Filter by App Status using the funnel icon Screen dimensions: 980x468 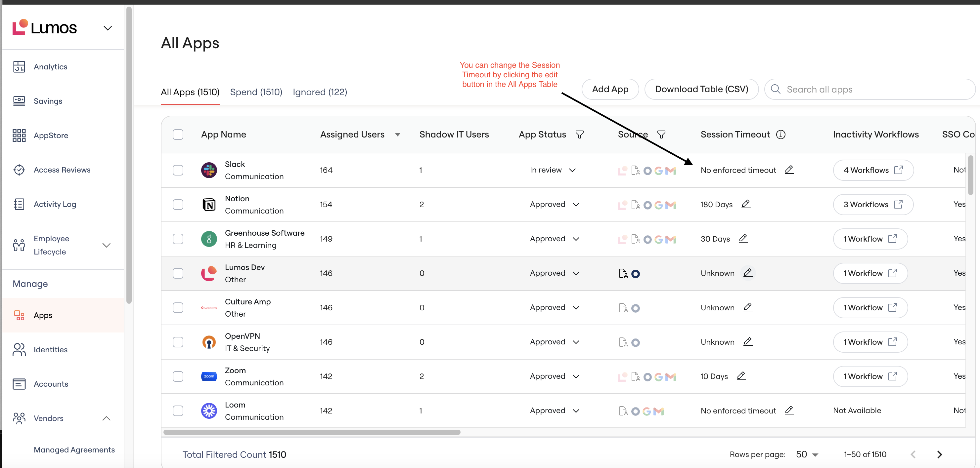579,135
